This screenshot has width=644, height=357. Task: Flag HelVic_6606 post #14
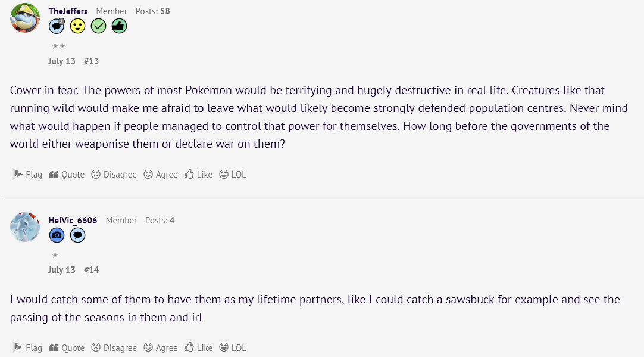click(x=28, y=348)
